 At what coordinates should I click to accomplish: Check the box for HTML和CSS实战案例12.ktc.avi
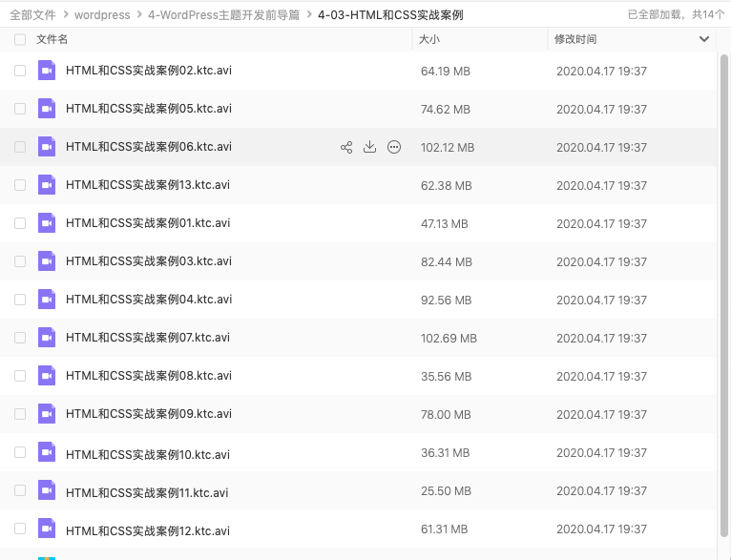click(x=20, y=529)
